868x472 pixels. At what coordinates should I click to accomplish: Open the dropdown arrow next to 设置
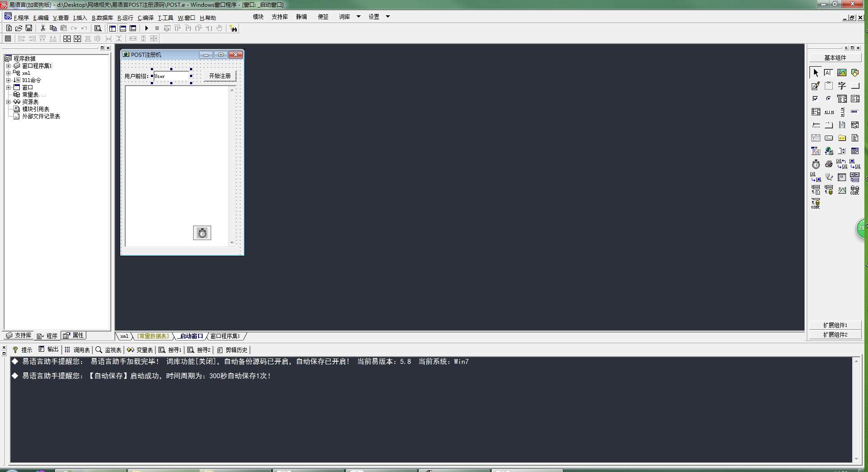tap(388, 17)
